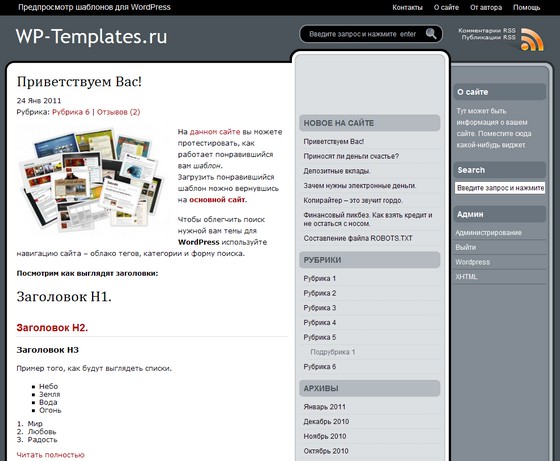
Task: Open the Рубрика 6 category link in post
Action: [71, 112]
